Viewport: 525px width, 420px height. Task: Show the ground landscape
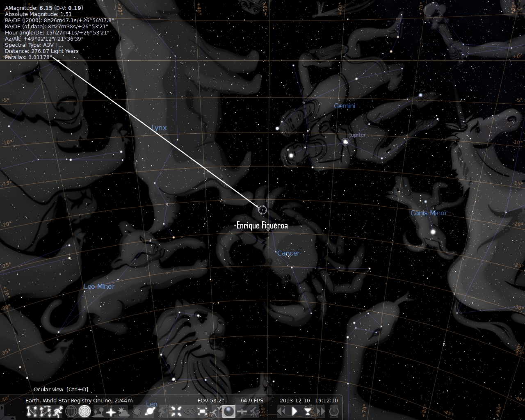click(98, 411)
